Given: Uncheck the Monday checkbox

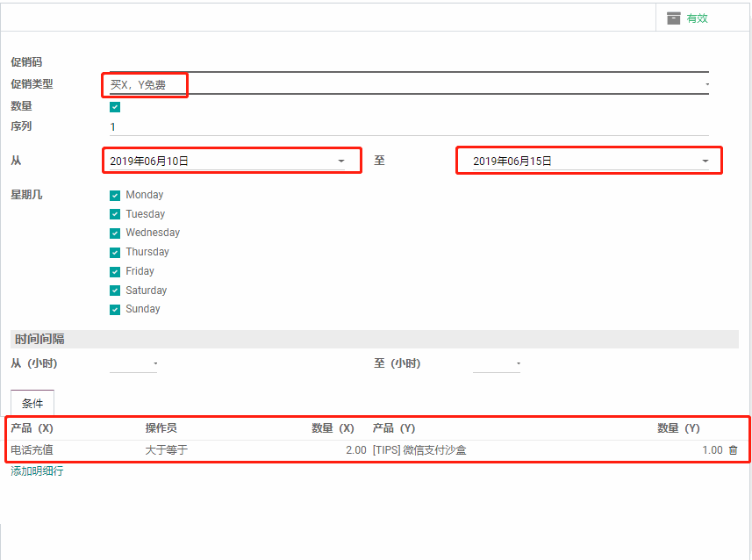Looking at the screenshot, I should click(x=115, y=196).
